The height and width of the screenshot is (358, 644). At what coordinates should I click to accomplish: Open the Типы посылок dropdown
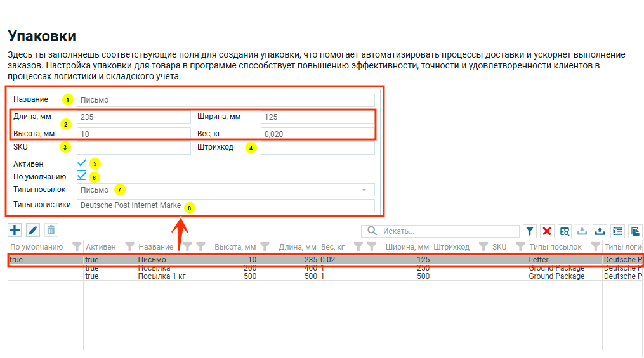(364, 189)
